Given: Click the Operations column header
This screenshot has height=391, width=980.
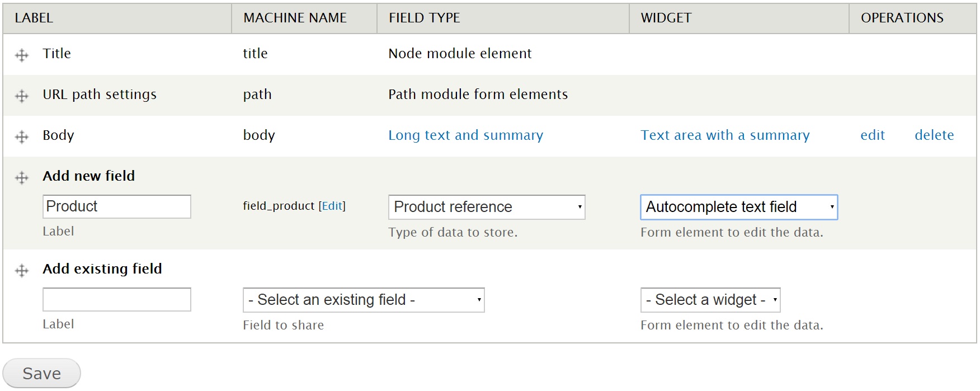Looking at the screenshot, I should [902, 18].
